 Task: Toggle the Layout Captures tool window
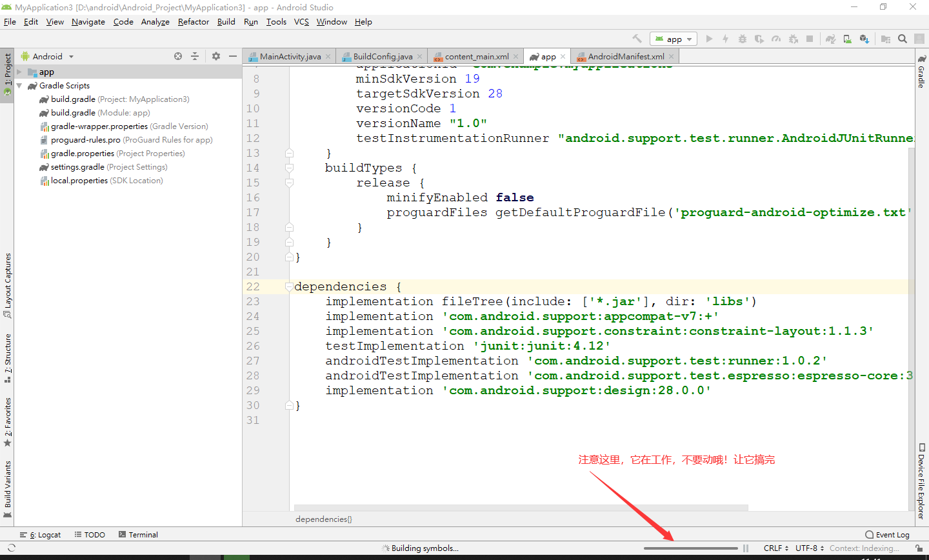coord(7,286)
